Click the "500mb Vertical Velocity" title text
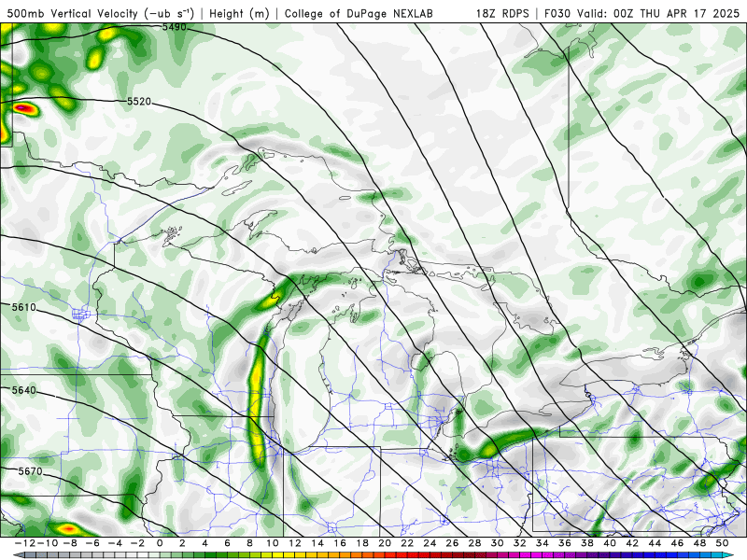 point(73,13)
